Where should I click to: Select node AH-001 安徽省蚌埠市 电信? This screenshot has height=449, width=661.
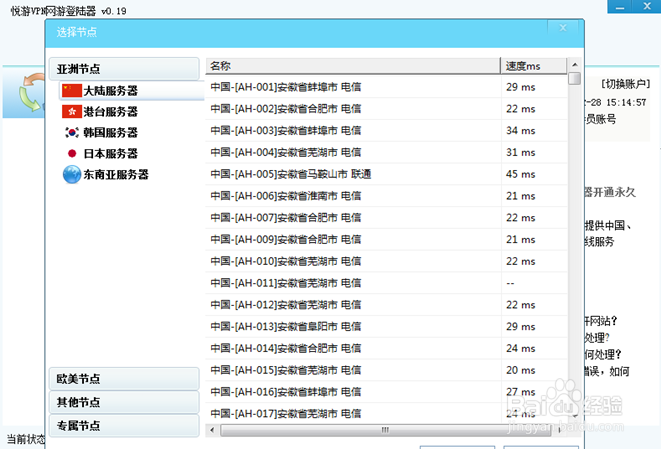386,87
